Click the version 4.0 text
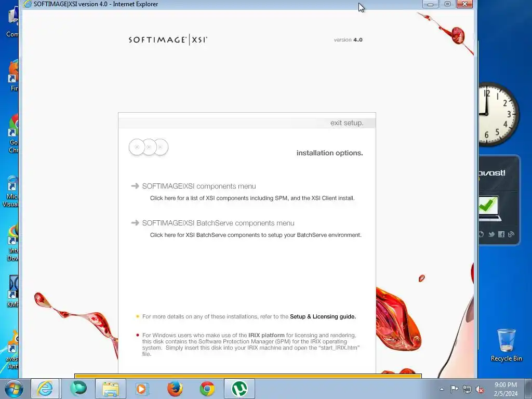 coord(348,39)
